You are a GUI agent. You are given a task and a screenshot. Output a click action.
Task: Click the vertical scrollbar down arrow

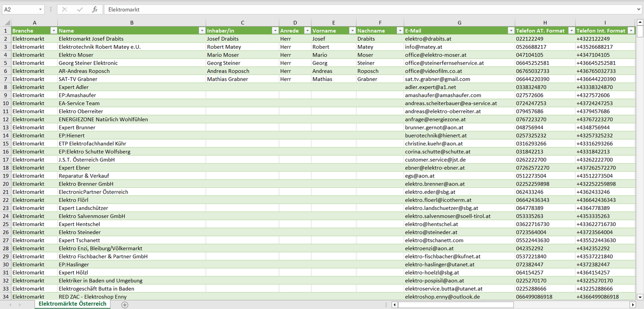coord(640,297)
